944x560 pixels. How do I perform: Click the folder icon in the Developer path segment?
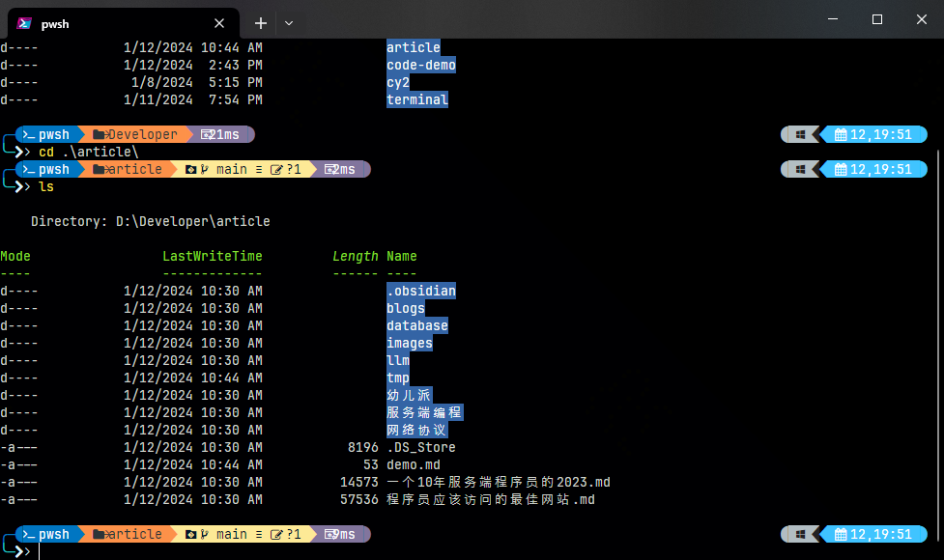(x=100, y=133)
